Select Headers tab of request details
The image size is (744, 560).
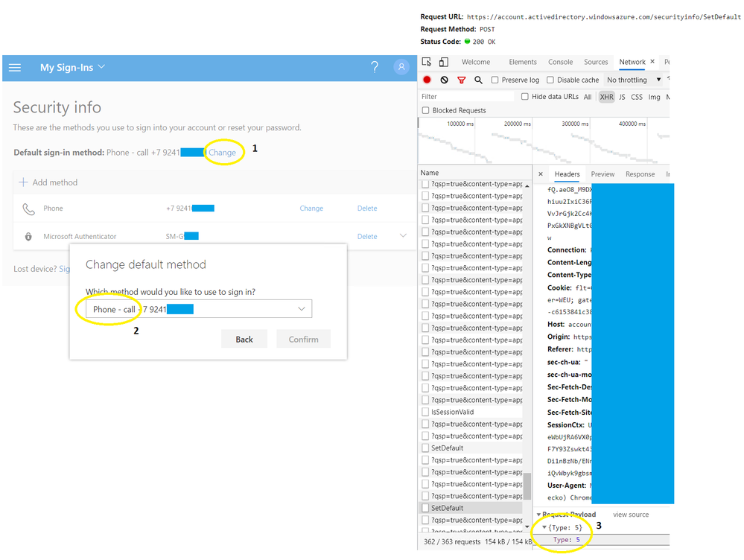point(567,174)
